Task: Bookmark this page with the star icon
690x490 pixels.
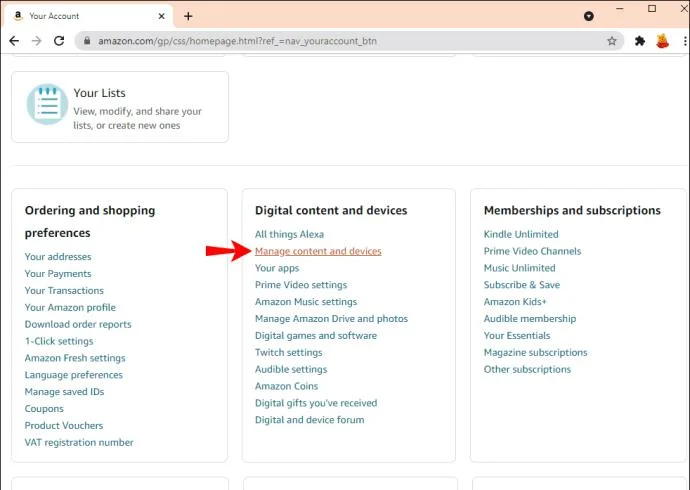Action: pyautogui.click(x=612, y=41)
